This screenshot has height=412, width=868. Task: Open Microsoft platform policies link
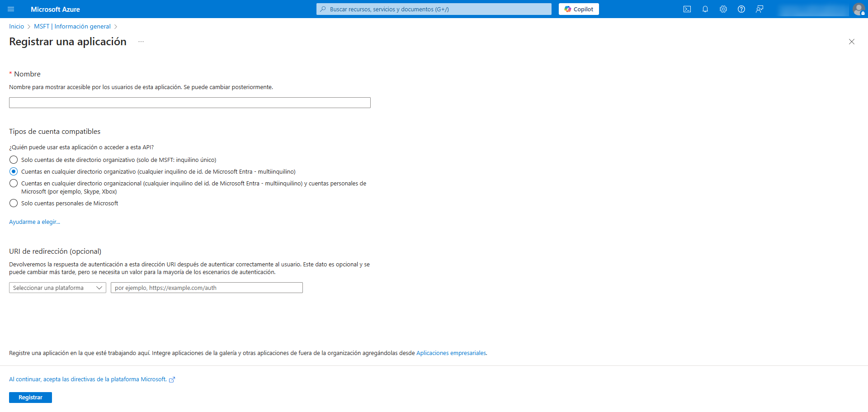[x=92, y=379]
